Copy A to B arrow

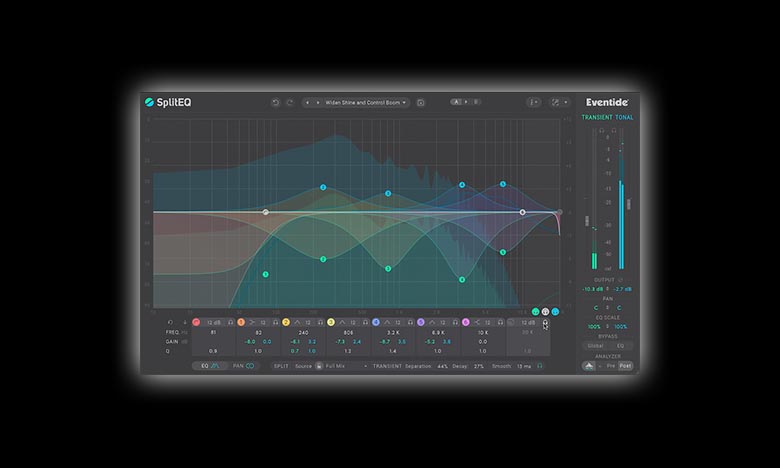click(x=466, y=102)
